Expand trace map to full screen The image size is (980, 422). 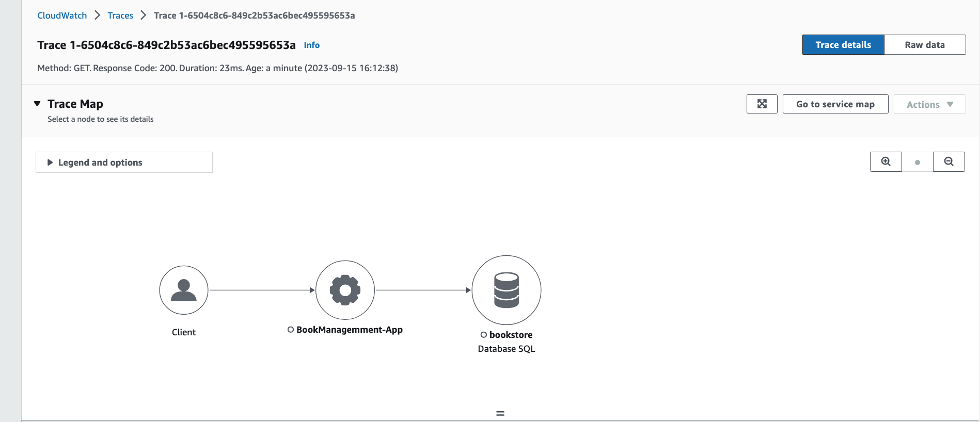tap(762, 104)
